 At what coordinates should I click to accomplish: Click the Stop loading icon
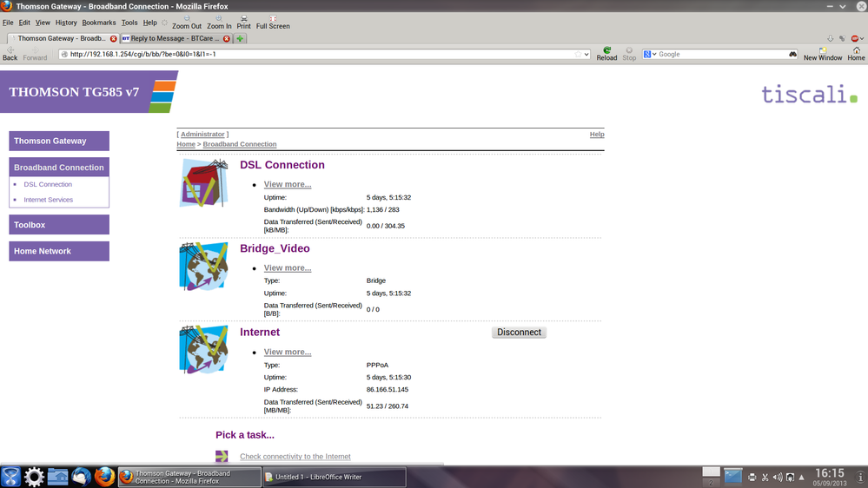[629, 49]
